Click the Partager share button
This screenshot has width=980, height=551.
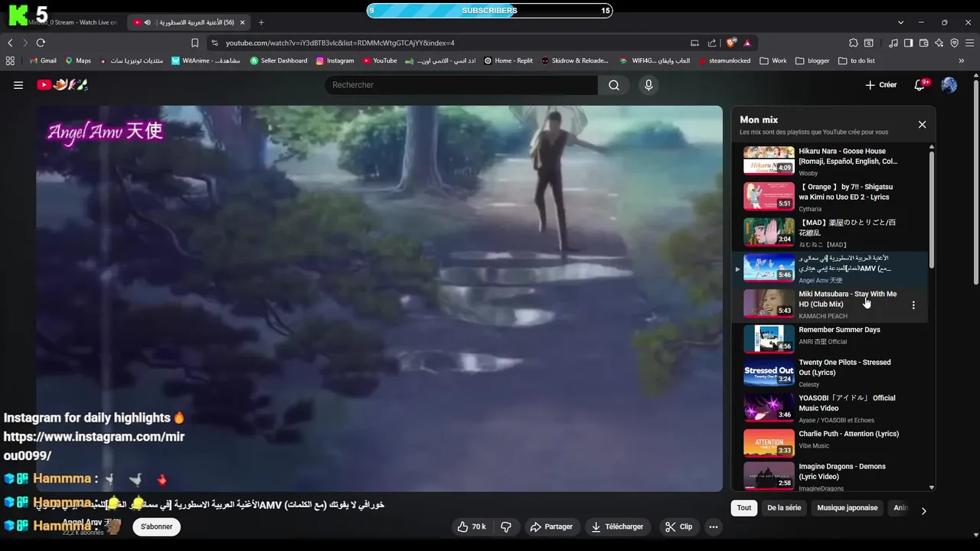coord(551,527)
